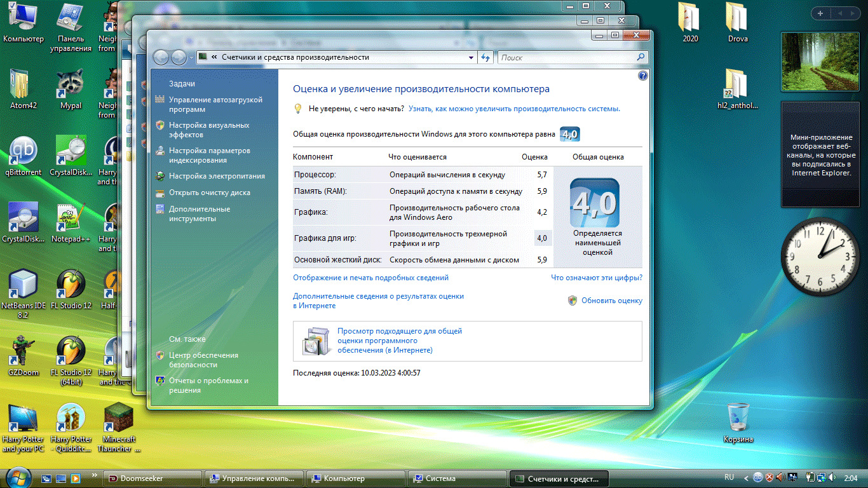
Task: Click the help question mark icon
Action: coord(642,76)
